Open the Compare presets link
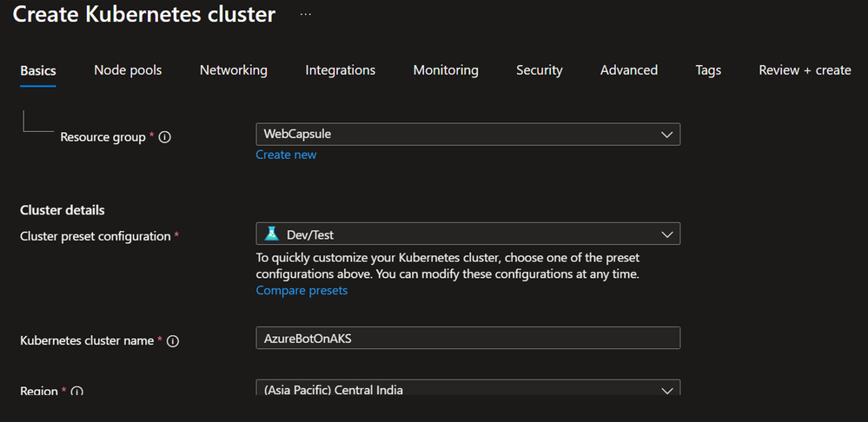 pyautogui.click(x=301, y=290)
